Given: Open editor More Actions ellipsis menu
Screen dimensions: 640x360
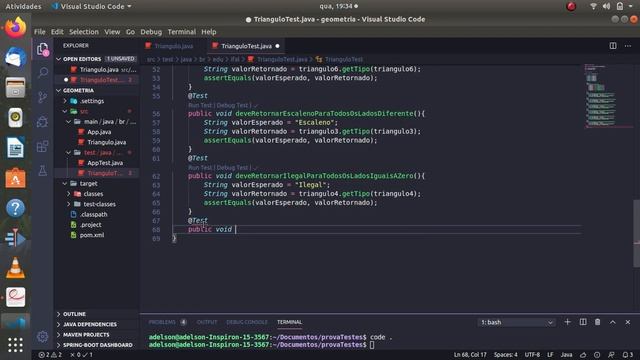Looking at the screenshot, I should click(x=628, y=46).
